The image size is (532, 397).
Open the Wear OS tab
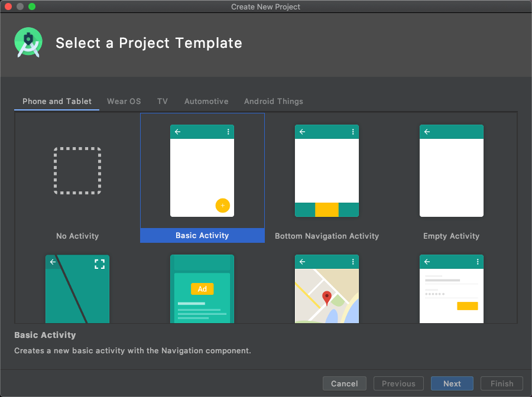pos(124,102)
